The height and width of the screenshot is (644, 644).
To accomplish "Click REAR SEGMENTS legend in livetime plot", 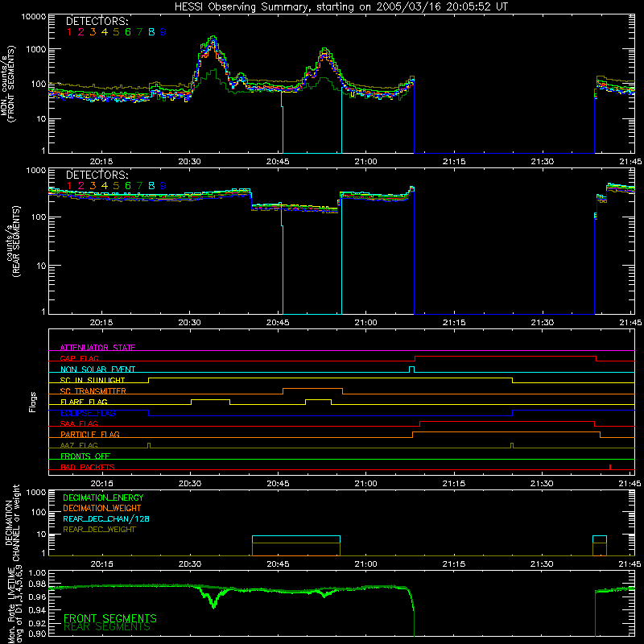I will tap(107, 627).
